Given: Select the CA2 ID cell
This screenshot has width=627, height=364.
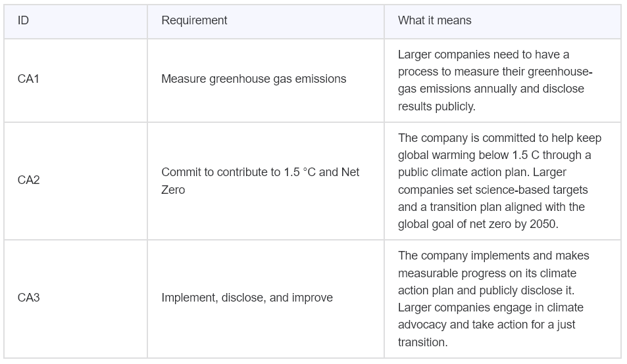Looking at the screenshot, I should (29, 180).
